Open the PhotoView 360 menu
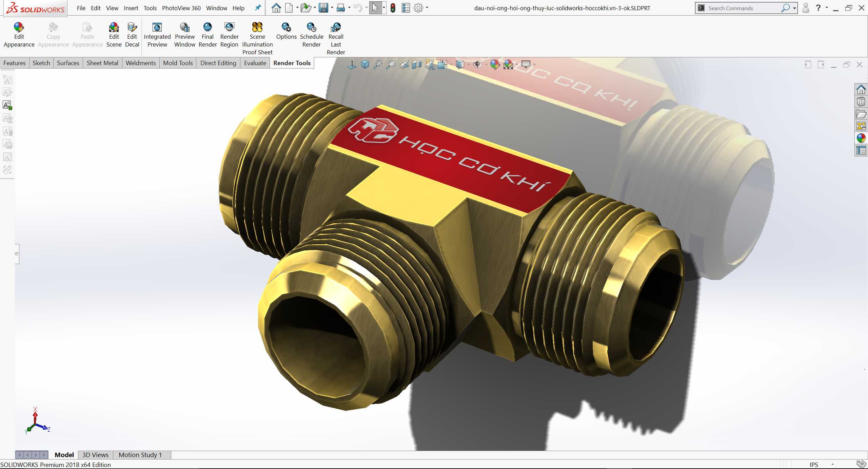 pyautogui.click(x=181, y=8)
